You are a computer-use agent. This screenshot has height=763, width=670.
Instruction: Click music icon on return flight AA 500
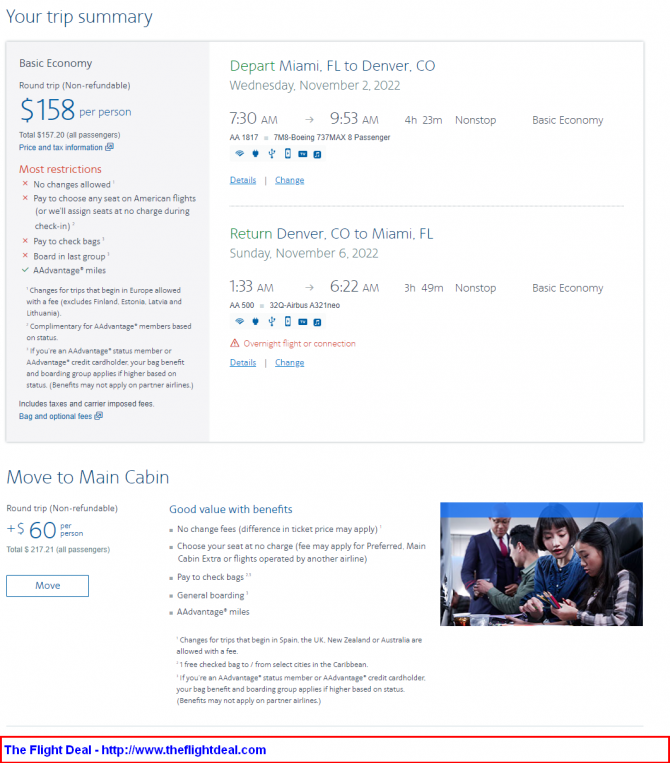tap(317, 322)
